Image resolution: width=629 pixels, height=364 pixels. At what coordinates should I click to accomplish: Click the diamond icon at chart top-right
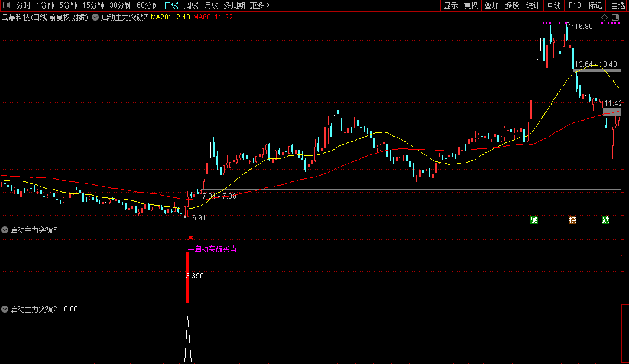(x=605, y=17)
